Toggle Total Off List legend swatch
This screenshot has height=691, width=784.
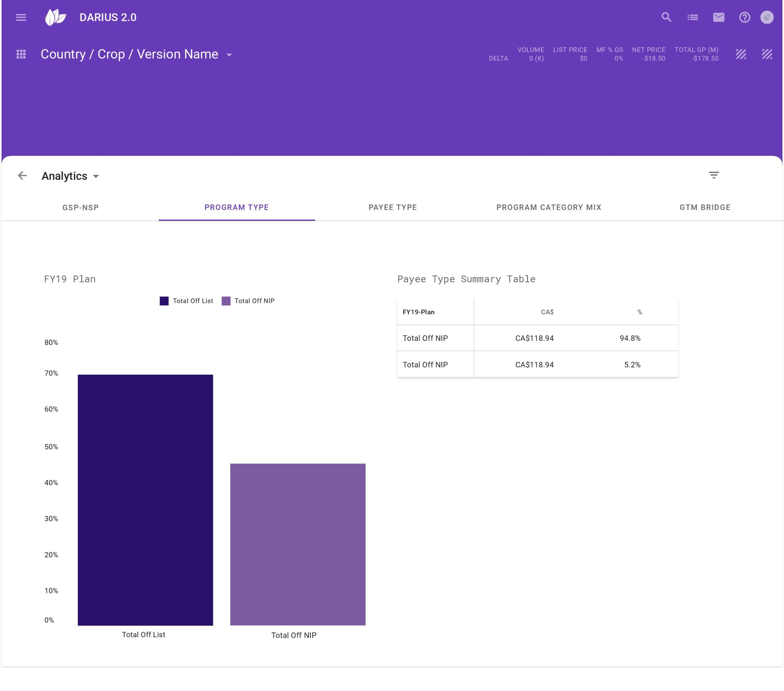(164, 301)
